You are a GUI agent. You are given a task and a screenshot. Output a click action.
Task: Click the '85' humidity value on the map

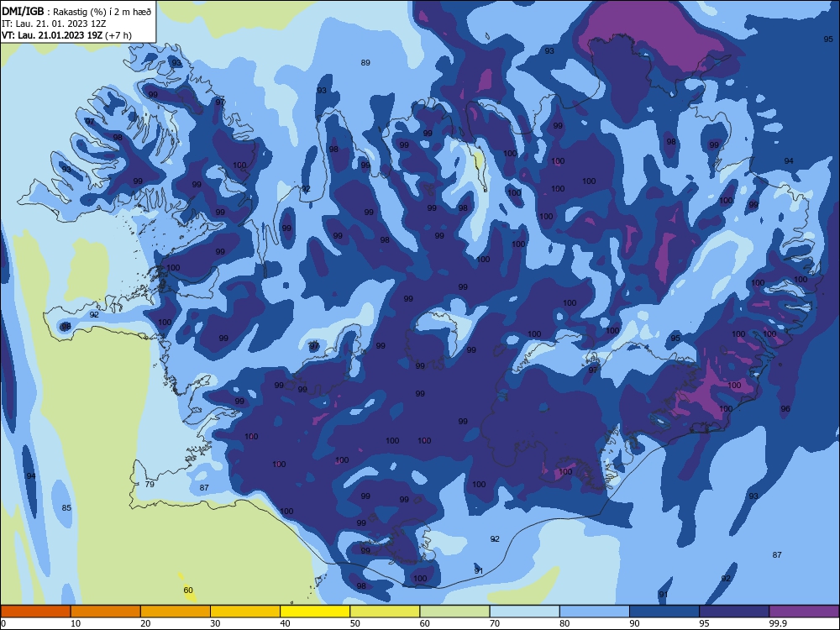coord(66,508)
